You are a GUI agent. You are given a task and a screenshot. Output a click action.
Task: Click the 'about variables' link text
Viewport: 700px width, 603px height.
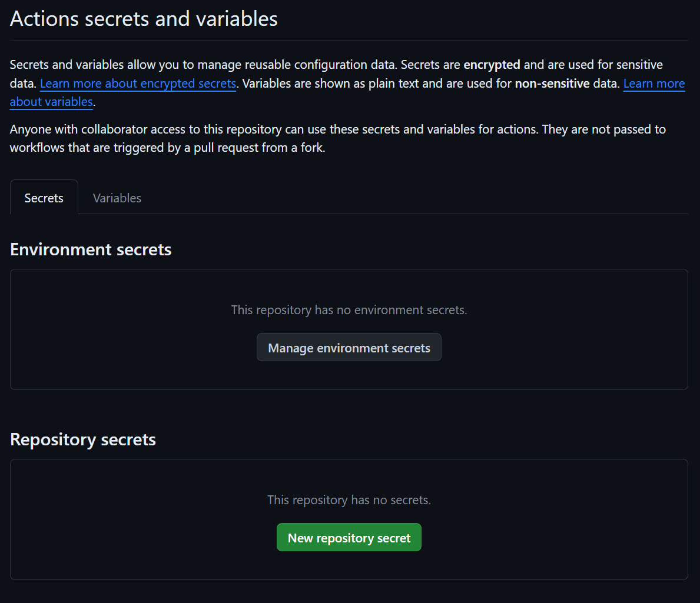click(x=51, y=102)
